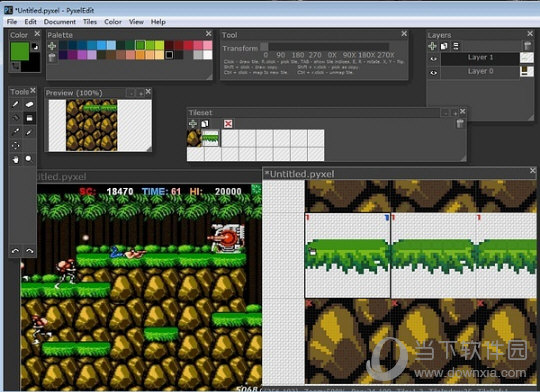Swap foreground and background colors icon
540x392 pixels.
(35, 47)
